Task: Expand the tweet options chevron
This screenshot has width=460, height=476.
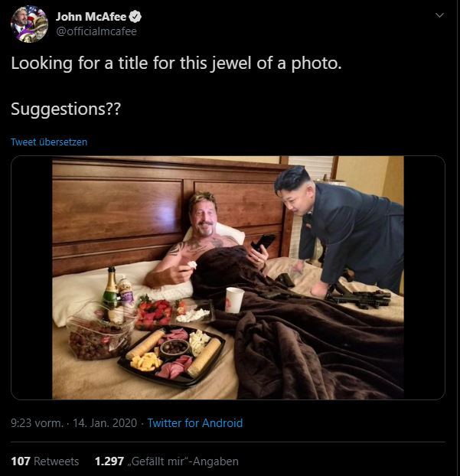Action: point(439,15)
